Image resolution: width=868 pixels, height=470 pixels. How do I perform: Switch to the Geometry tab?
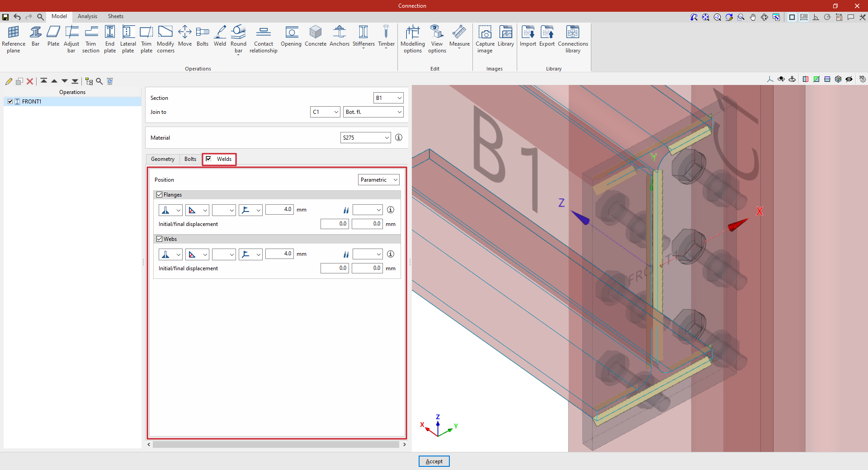click(163, 159)
